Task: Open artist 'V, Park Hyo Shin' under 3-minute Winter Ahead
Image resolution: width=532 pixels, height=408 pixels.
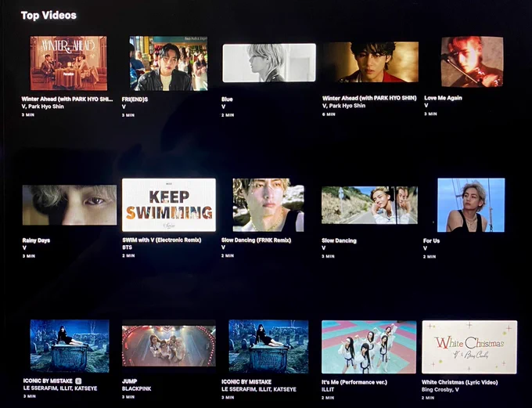Action: point(42,107)
